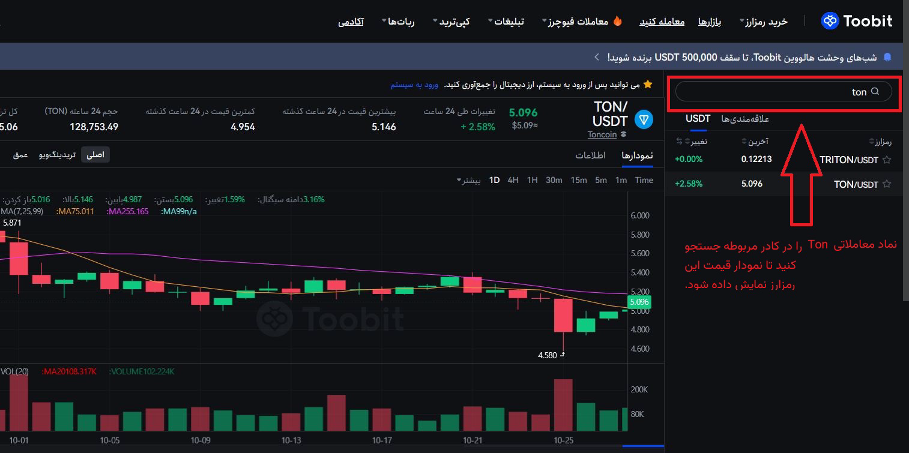This screenshot has height=454, width=910.
Task: Favorite TRITON/USDT with its star
Action: 887,159
